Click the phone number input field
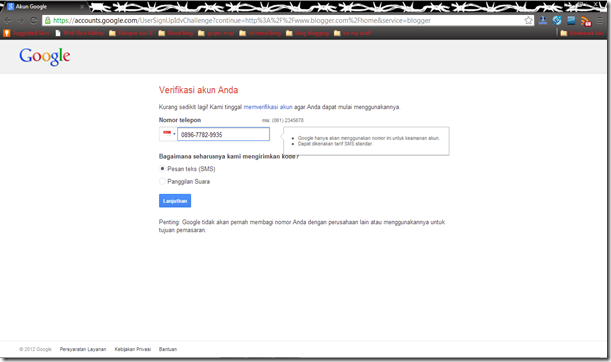 click(223, 134)
